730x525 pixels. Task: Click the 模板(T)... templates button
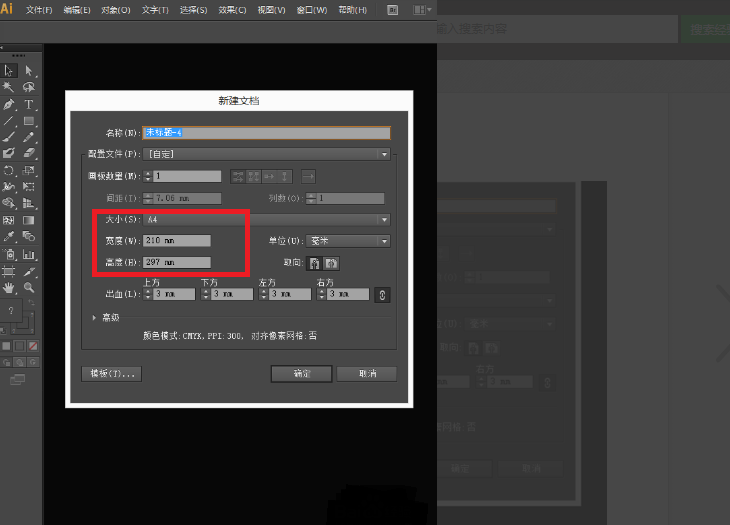click(x=112, y=374)
